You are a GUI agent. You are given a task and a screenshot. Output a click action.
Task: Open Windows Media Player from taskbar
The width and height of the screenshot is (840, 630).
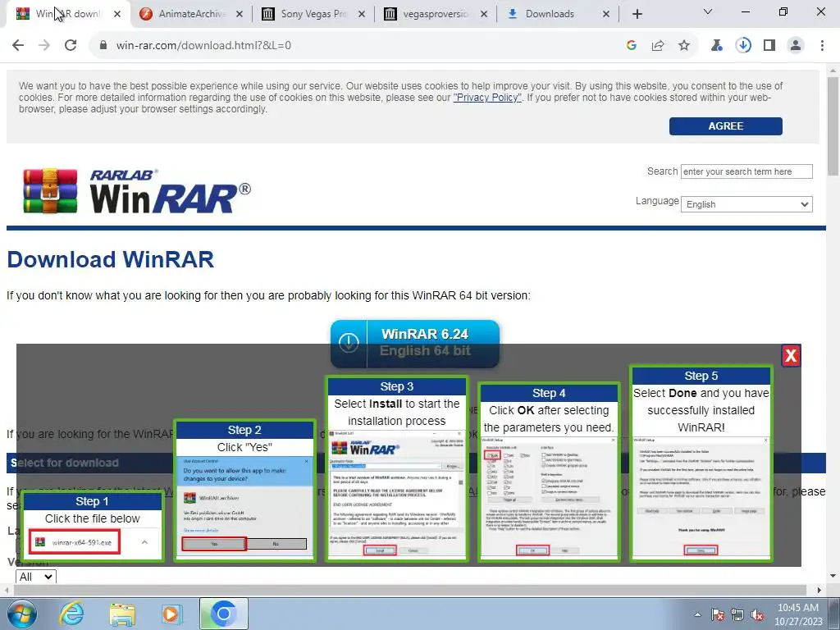click(172, 614)
